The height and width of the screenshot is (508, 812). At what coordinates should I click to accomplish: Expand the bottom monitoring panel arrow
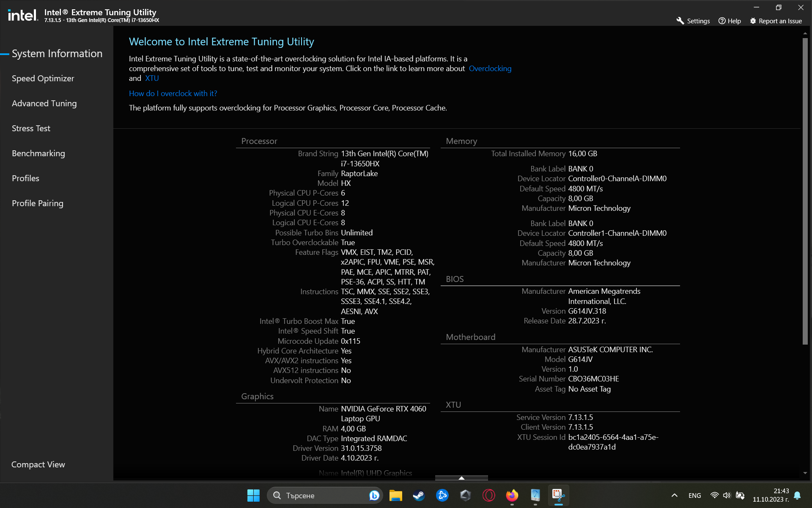coord(461,478)
